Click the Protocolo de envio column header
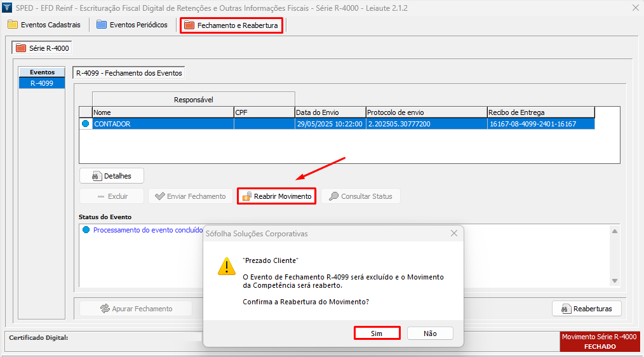The width and height of the screenshot is (644, 357). click(426, 112)
